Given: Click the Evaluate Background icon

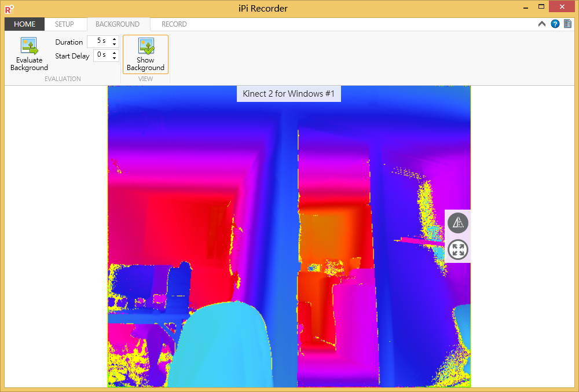Looking at the screenshot, I should pos(29,46).
